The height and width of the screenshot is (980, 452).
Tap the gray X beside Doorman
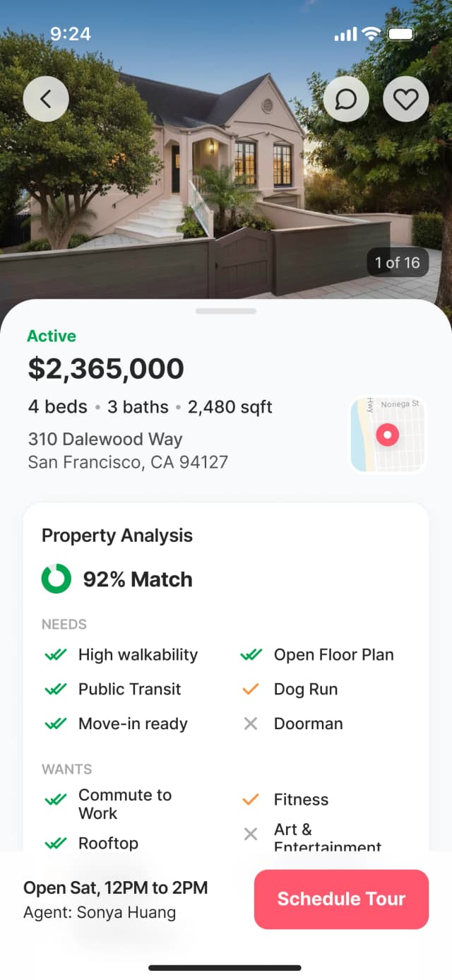point(251,724)
